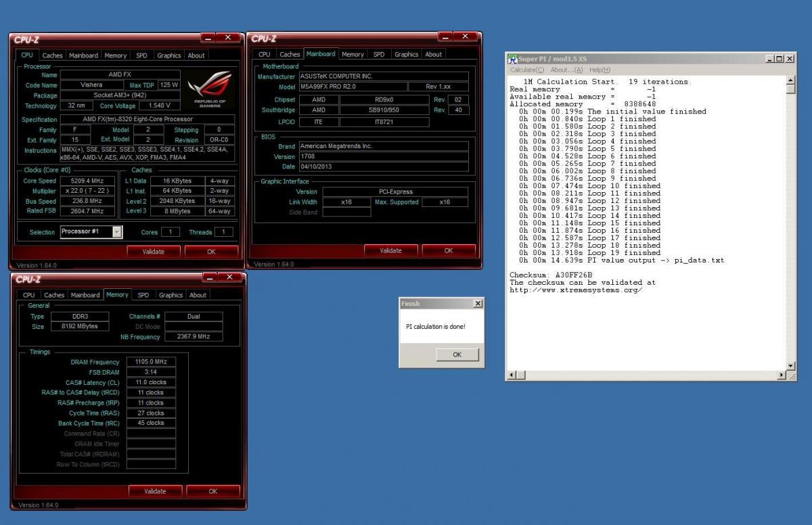
Task: Minimize CPU-Z Memory window
Action: pos(210,277)
